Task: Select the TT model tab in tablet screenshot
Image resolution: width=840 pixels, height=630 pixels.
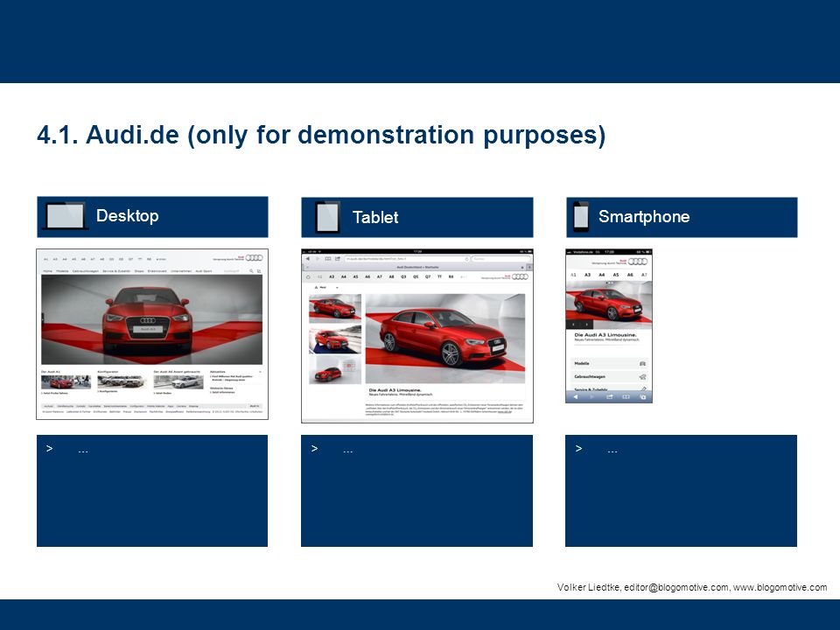Action: pyautogui.click(x=439, y=277)
